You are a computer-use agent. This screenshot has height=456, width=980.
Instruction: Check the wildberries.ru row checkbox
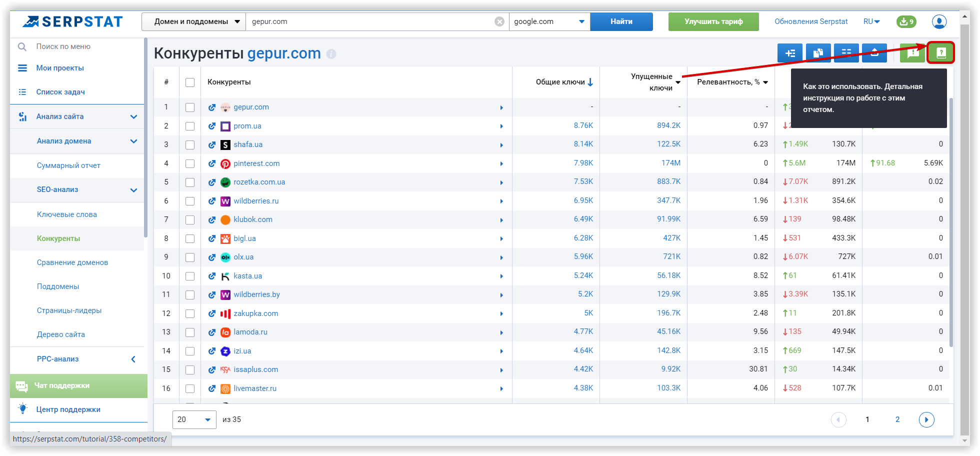point(190,201)
